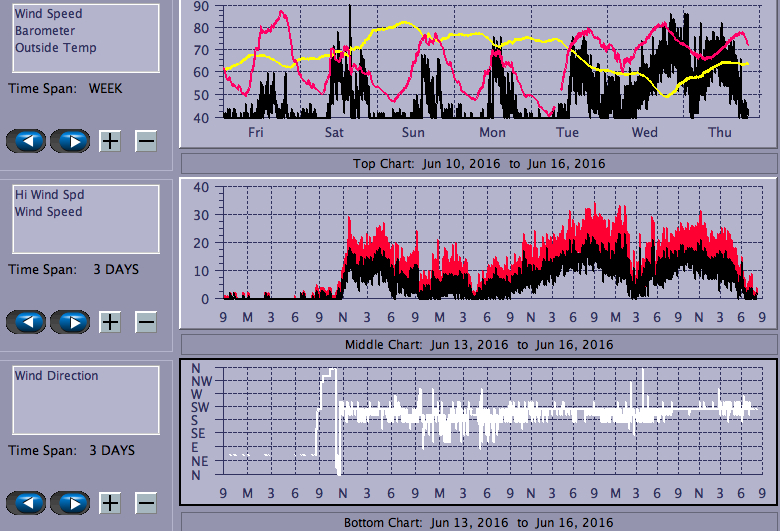Click the minus button for the Wind Direction chart

pyautogui.click(x=146, y=503)
